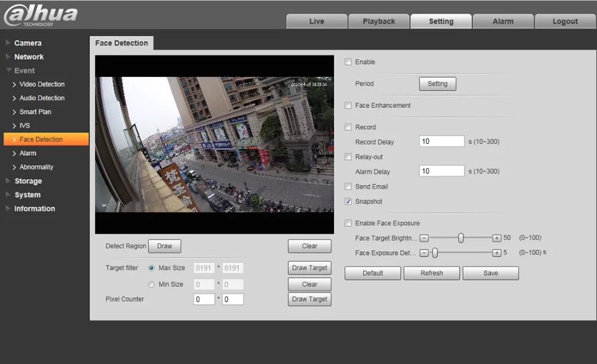Image resolution: width=597 pixels, height=364 pixels.
Task: Uncheck the Snapshot checkbox
Action: pos(348,202)
